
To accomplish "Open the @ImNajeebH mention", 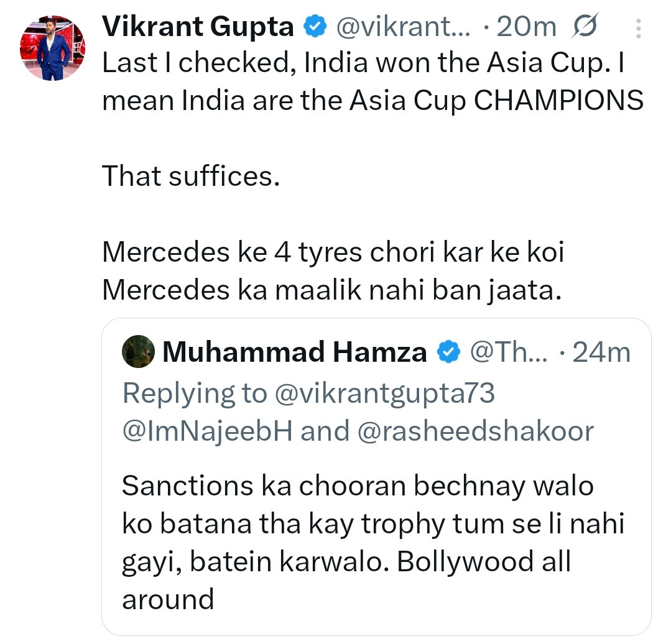I will coord(208,431).
